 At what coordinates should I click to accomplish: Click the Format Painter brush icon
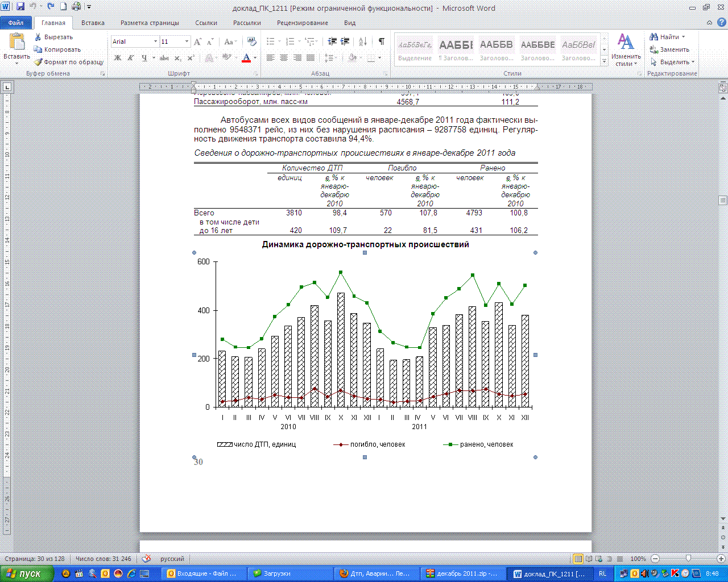(38, 62)
